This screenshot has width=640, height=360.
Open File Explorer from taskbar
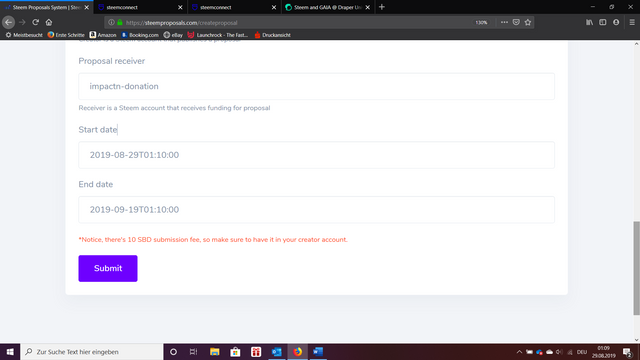(215, 352)
